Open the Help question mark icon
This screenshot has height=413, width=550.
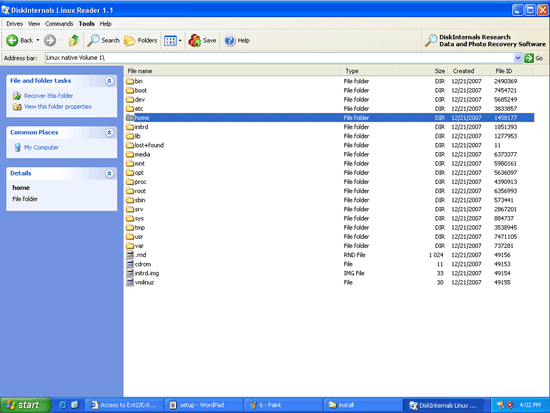[x=230, y=40]
